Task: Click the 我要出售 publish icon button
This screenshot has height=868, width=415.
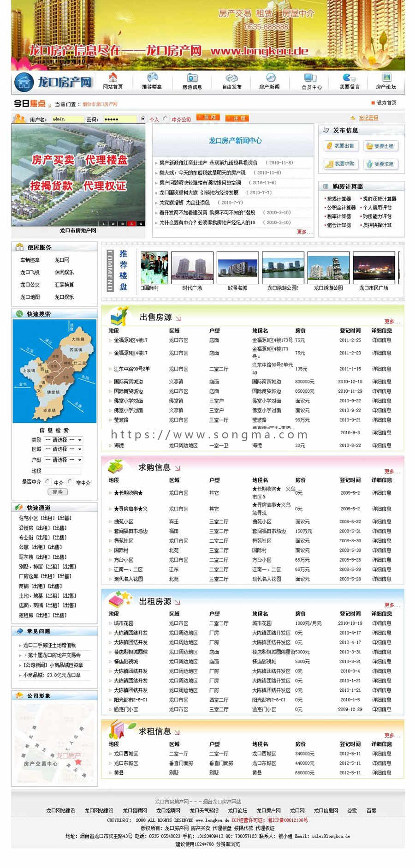Action: (341, 146)
